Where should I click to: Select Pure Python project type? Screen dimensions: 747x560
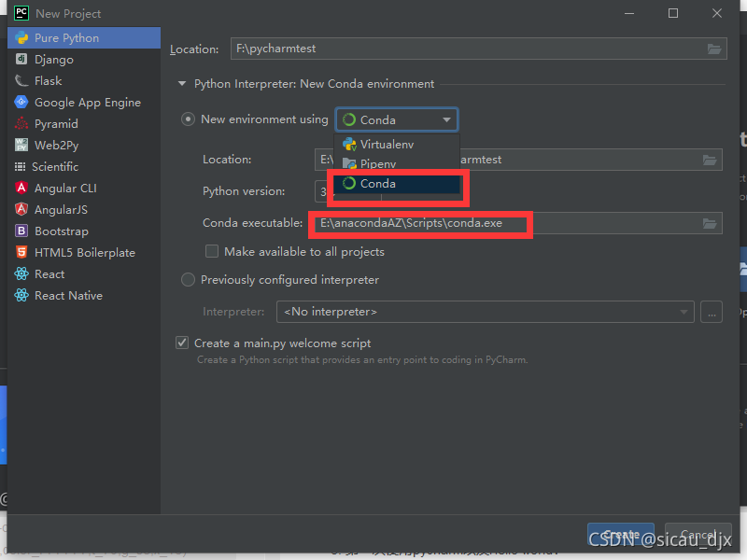[84, 38]
